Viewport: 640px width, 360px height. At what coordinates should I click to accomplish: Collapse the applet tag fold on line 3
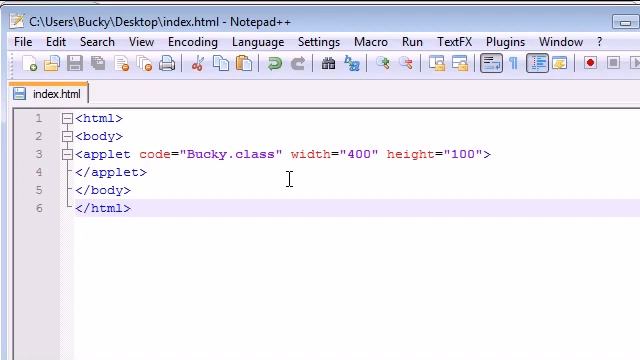pos(67,154)
